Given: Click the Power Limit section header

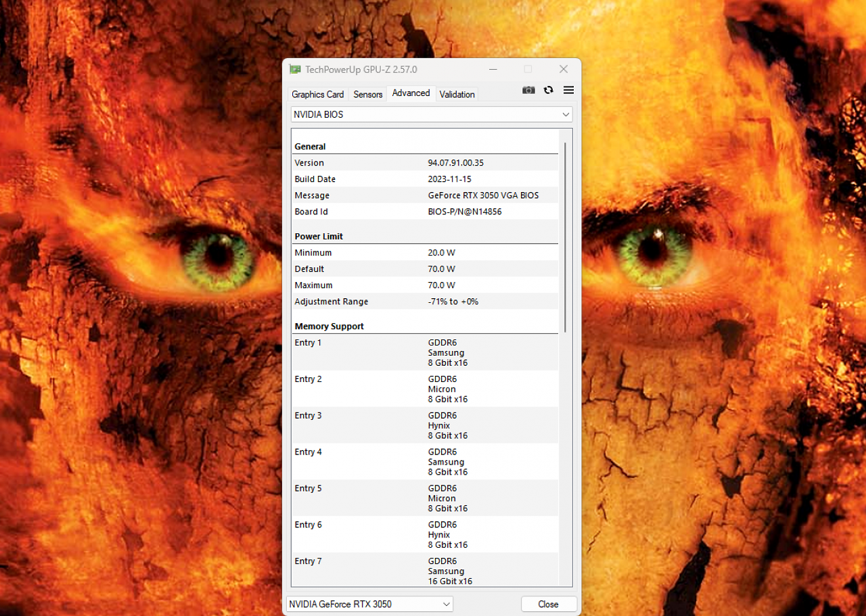Looking at the screenshot, I should click(x=319, y=237).
